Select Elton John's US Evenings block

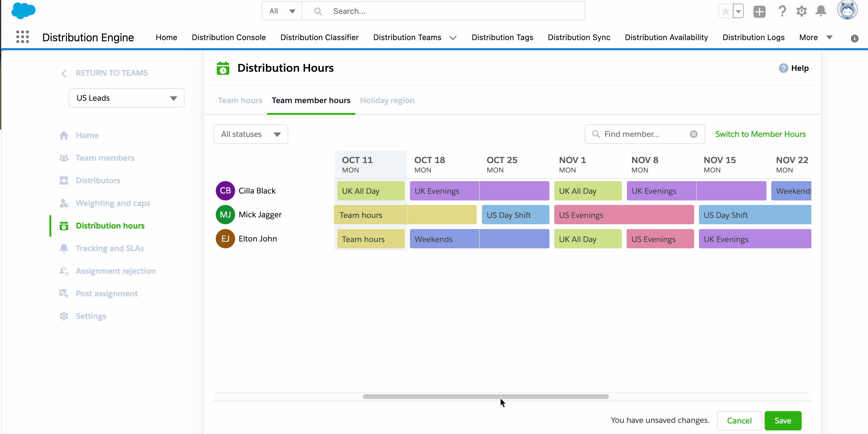pos(660,239)
